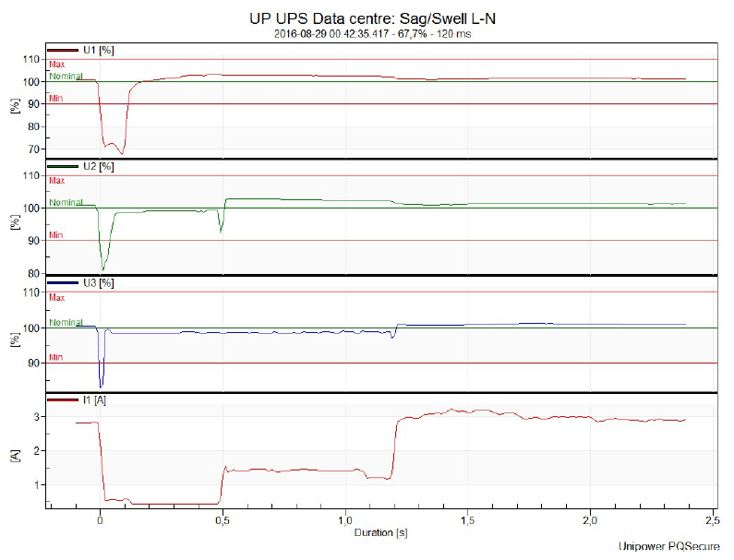Click the blue U3 legend line swatch

pos(63,282)
